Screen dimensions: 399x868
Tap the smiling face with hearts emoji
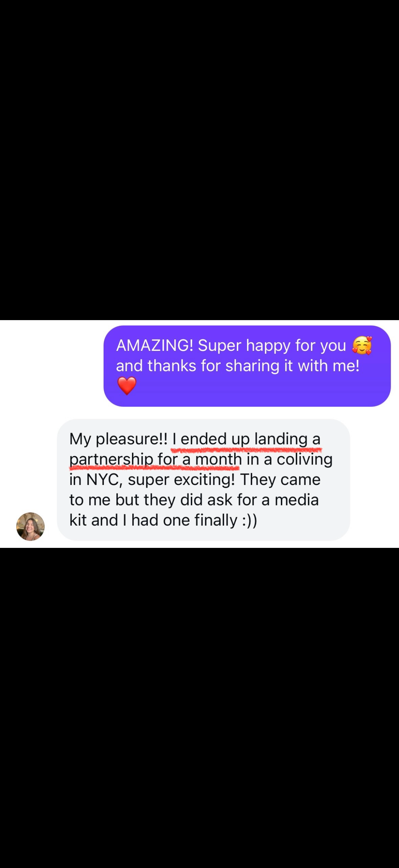click(362, 345)
